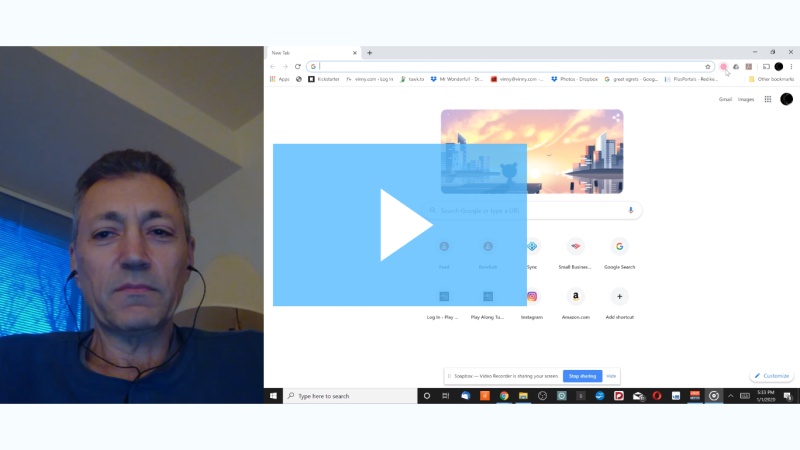Image resolution: width=800 pixels, height=450 pixels.
Task: Open the Mr Wonderful Dropbox bookmark
Action: tap(457, 79)
